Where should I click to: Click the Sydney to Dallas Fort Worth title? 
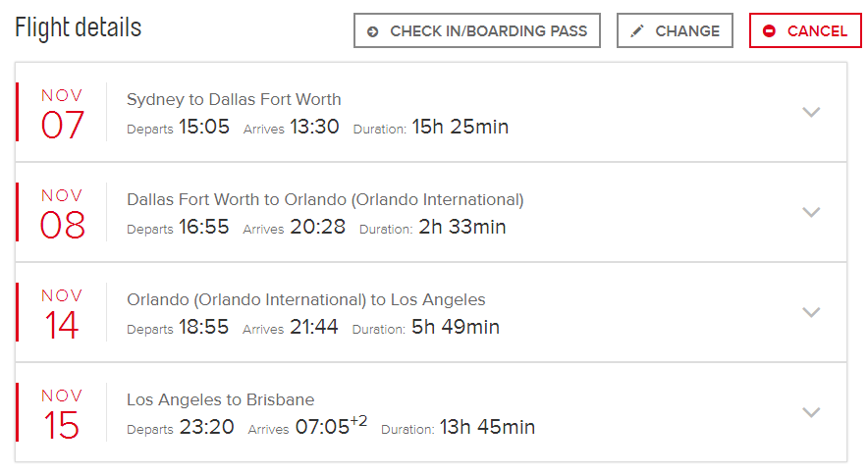tap(234, 99)
